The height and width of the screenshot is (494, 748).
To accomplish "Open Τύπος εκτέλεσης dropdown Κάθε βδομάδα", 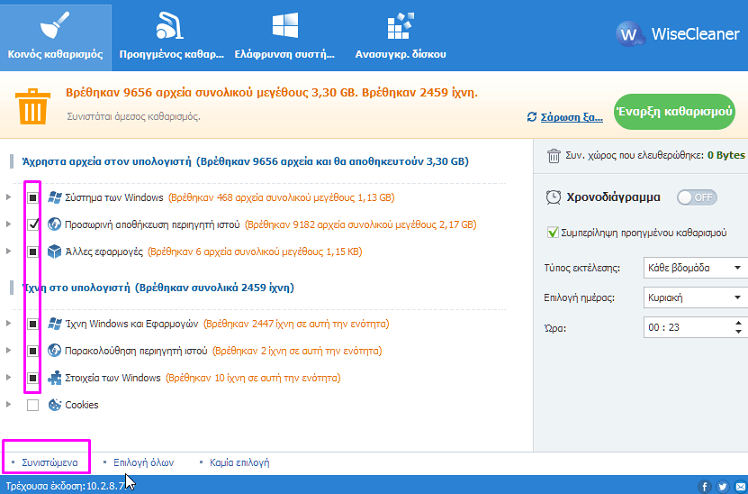I will tap(696, 268).
